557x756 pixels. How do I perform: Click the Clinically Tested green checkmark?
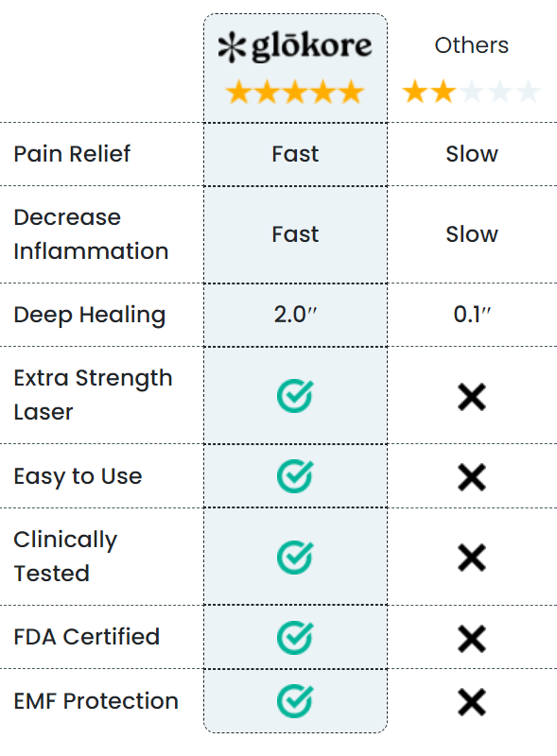(295, 557)
